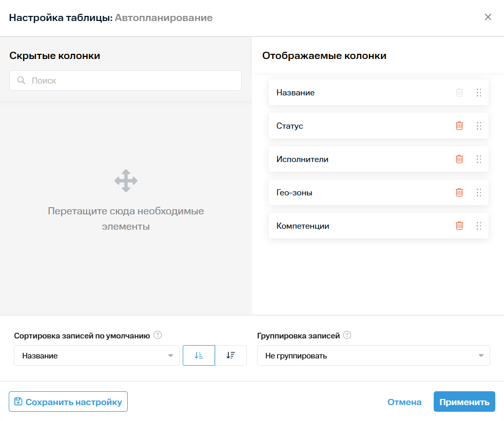Click help icon near Сортировка записей по умолчанию
This screenshot has width=504, height=421.
pyautogui.click(x=158, y=335)
